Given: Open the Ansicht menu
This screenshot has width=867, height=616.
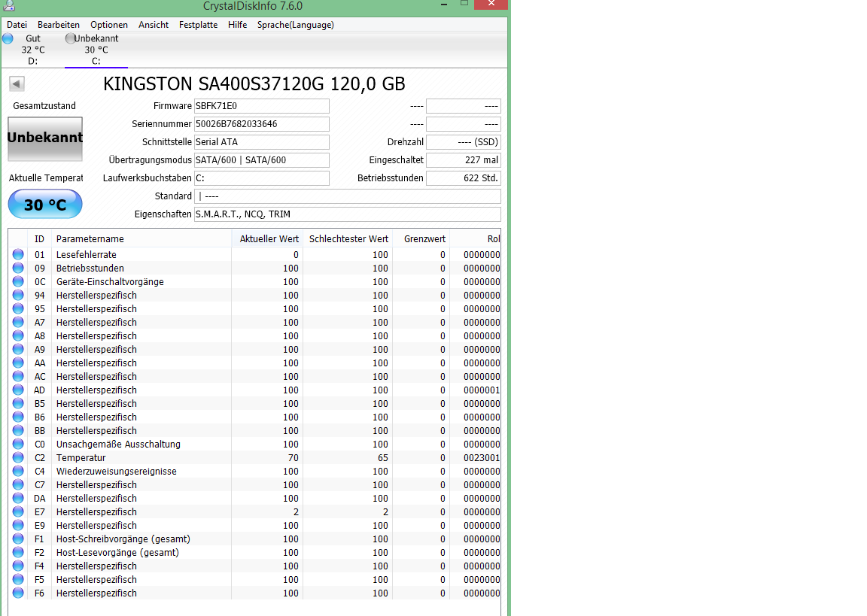Looking at the screenshot, I should coord(154,25).
